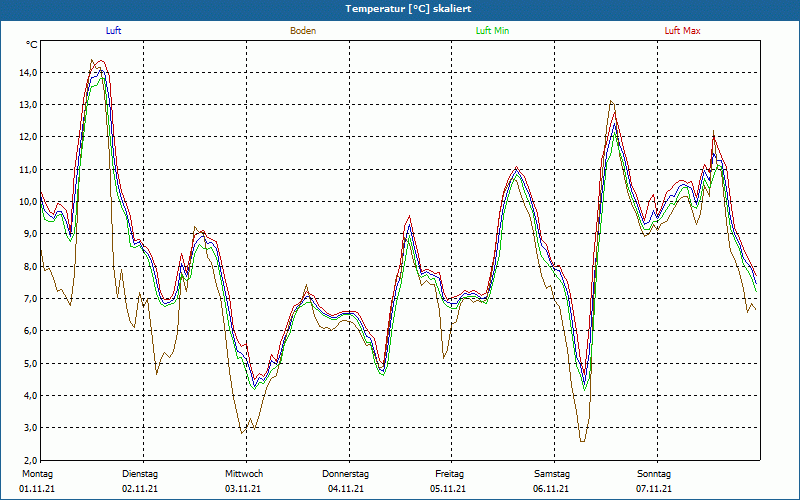Click the '°C' axis unit label

(x=31, y=45)
